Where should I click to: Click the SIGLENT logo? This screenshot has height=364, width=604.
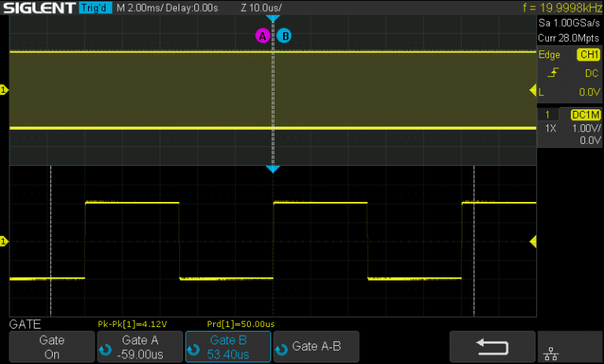[x=39, y=8]
